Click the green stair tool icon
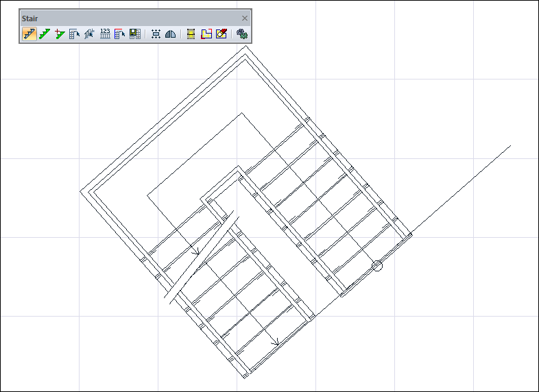This screenshot has height=392, width=539. click(45, 34)
